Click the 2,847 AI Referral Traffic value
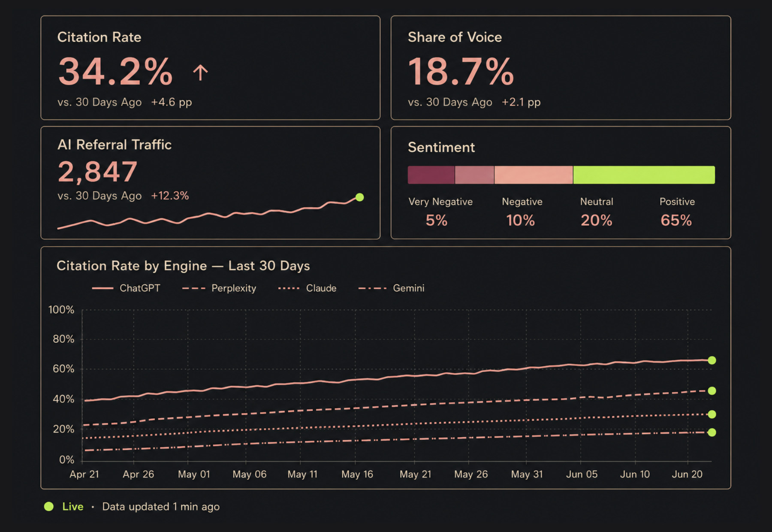This screenshot has height=532, width=772. (x=98, y=172)
